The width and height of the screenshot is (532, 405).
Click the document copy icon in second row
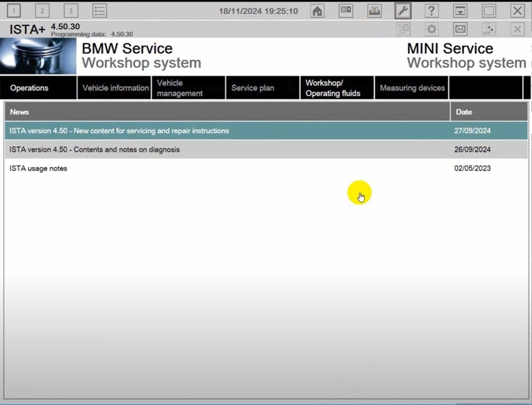(x=403, y=30)
